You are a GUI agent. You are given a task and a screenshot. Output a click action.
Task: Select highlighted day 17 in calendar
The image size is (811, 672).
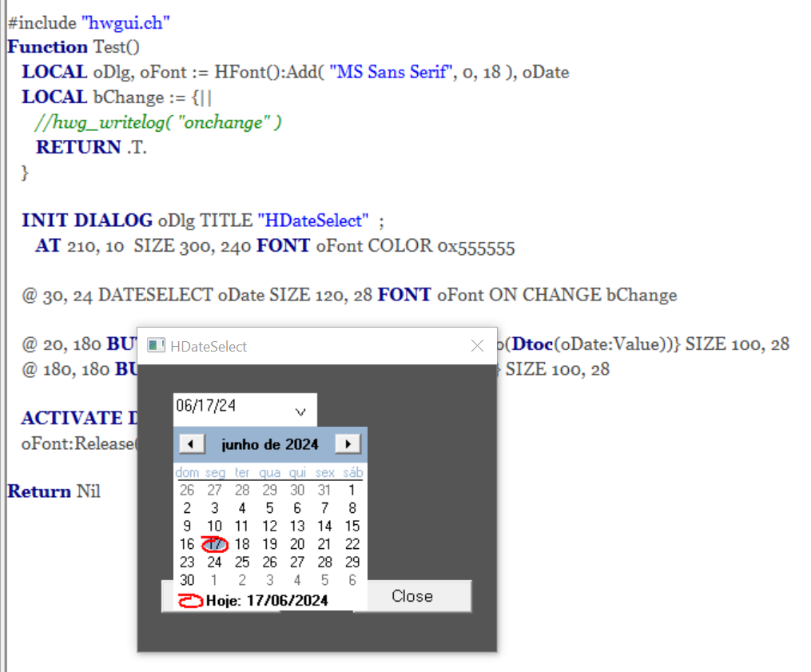tap(215, 544)
